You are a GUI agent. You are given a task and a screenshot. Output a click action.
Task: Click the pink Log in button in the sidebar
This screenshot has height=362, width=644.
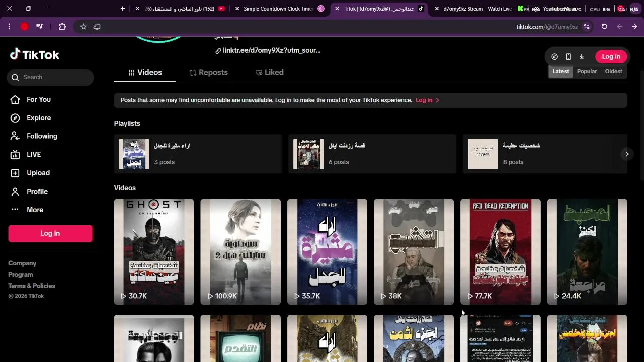pos(50,233)
